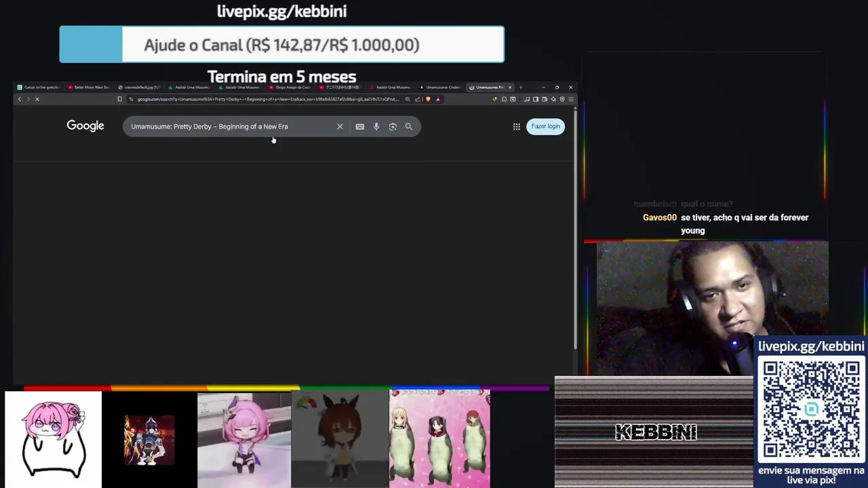Start voice search with the microphone
The width and height of the screenshot is (868, 488).
(376, 126)
